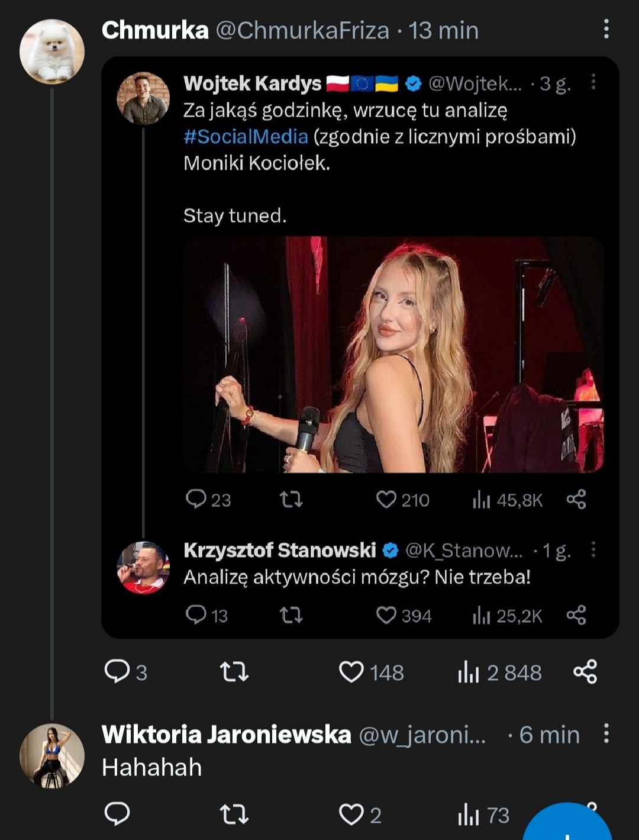Image resolution: width=639 pixels, height=840 pixels.
Task: Open more options for Wiktoria Jaroniewska's reply
Action: pyautogui.click(x=606, y=733)
